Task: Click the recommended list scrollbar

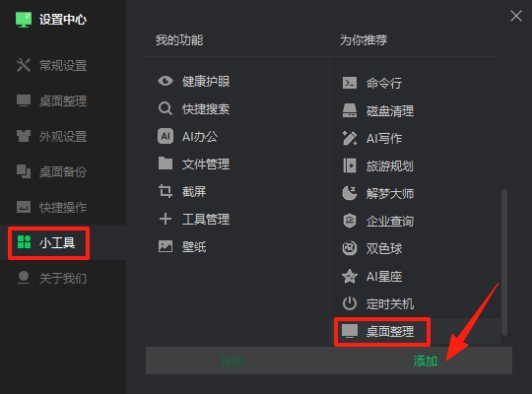Action: 504,262
